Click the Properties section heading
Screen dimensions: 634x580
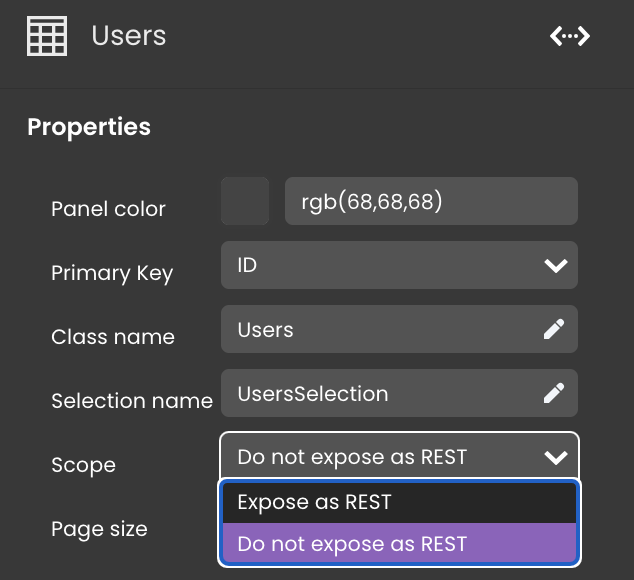pos(89,127)
